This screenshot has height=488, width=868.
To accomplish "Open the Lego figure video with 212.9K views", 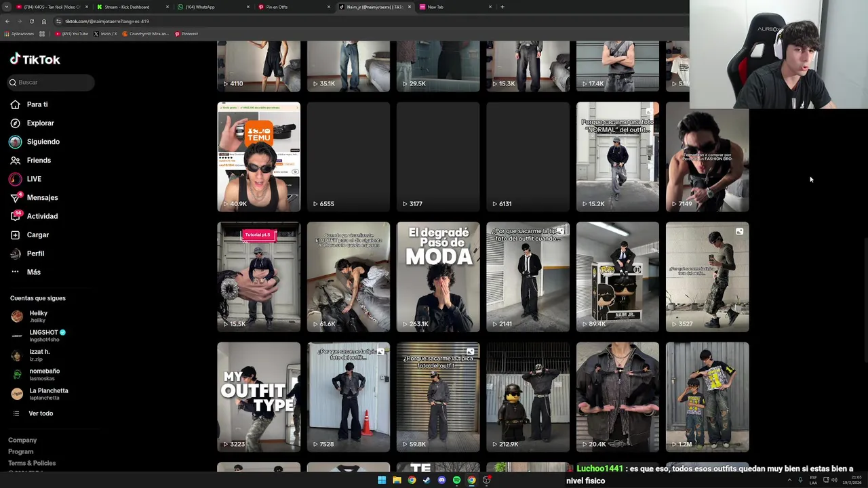I will click(x=528, y=396).
